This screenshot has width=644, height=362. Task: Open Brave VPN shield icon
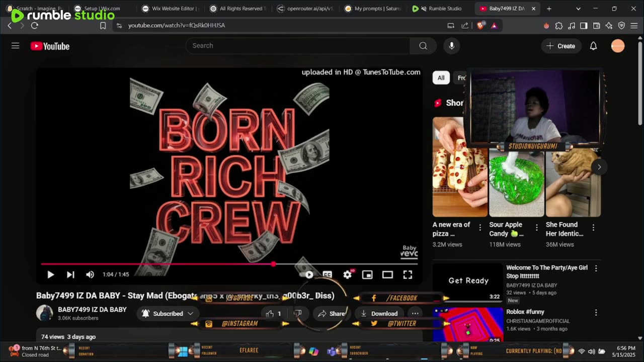pos(622,25)
